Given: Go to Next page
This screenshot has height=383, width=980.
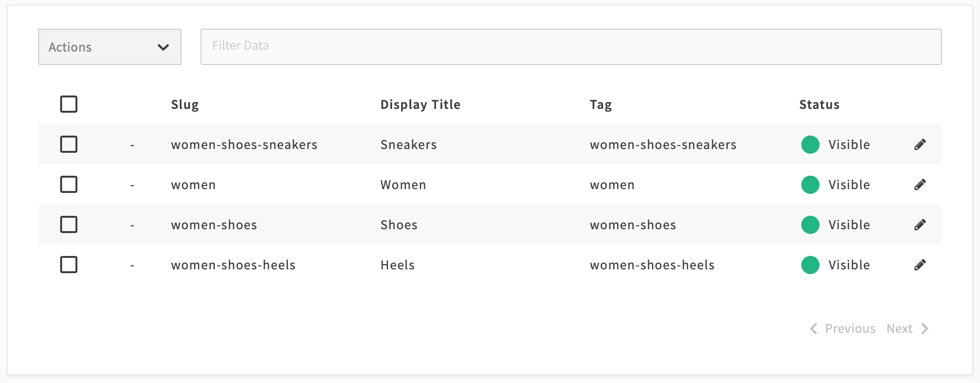Looking at the screenshot, I should pos(900,329).
